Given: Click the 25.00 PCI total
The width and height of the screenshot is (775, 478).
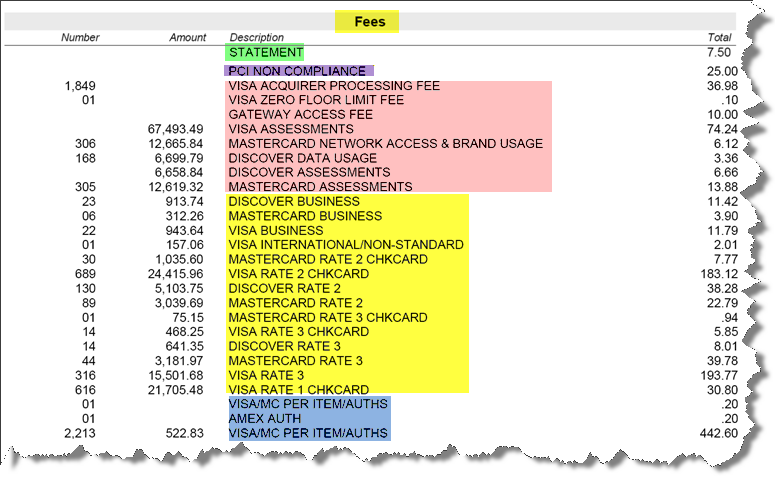Looking at the screenshot, I should point(722,71).
